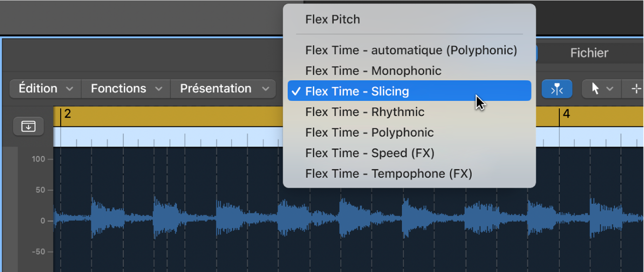Image resolution: width=644 pixels, height=272 pixels.
Task: Switch to the Fichier tab
Action: 589,53
